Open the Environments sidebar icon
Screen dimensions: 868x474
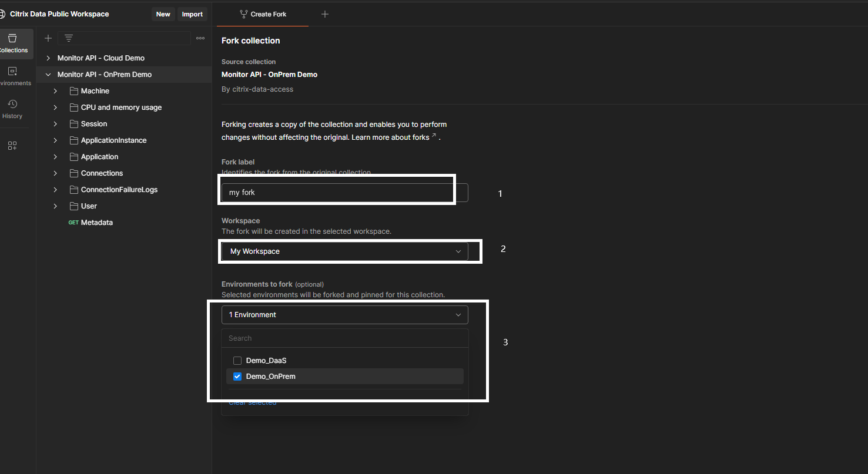click(x=13, y=76)
